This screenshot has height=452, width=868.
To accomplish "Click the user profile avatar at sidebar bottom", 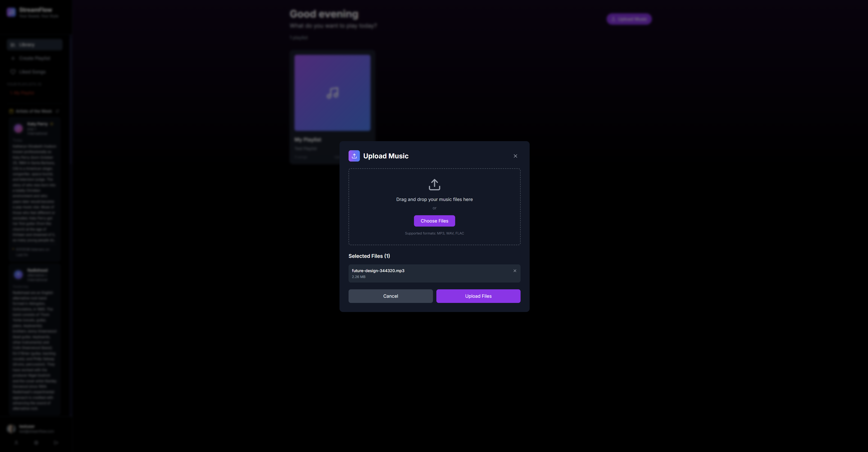I will [x=11, y=428].
